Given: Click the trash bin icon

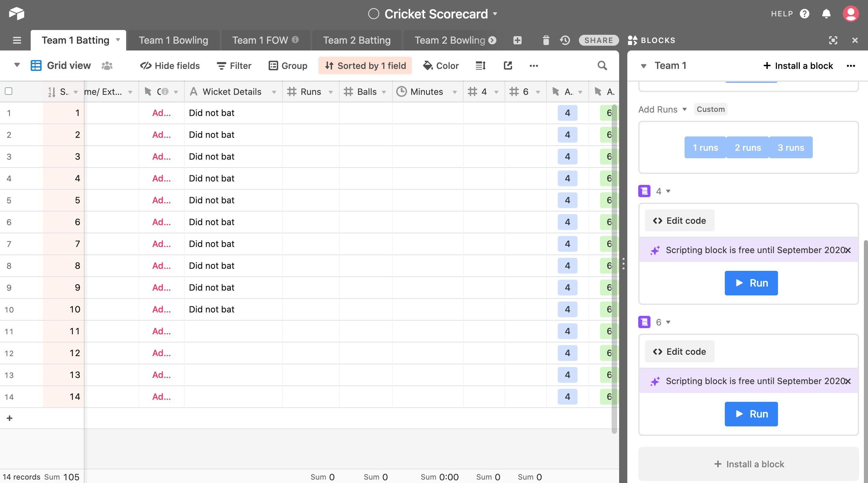Looking at the screenshot, I should (x=546, y=40).
